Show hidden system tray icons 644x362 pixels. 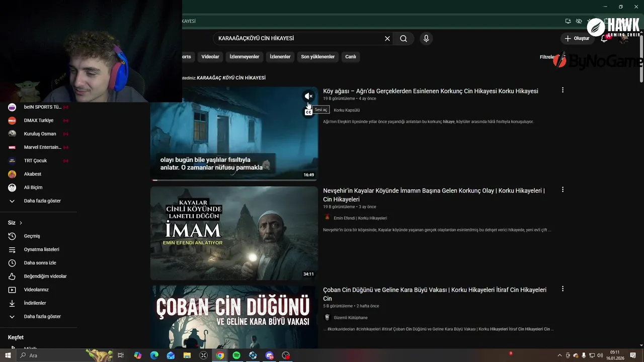(559, 355)
